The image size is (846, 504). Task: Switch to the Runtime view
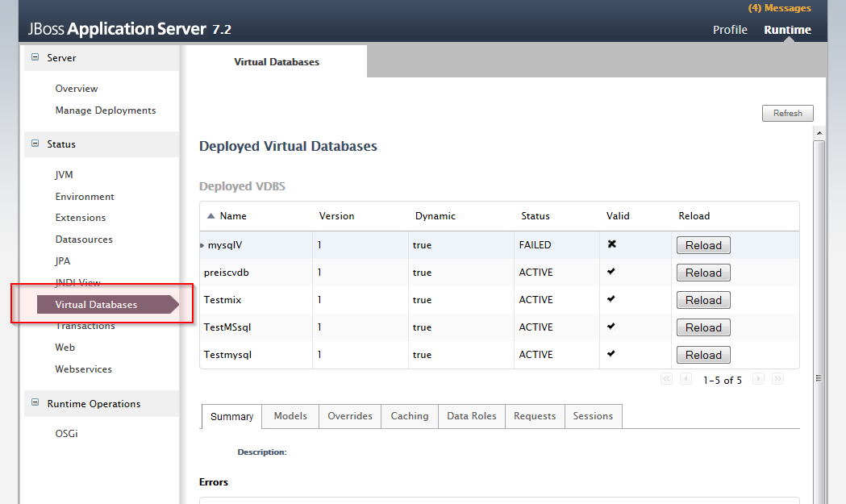(x=788, y=30)
